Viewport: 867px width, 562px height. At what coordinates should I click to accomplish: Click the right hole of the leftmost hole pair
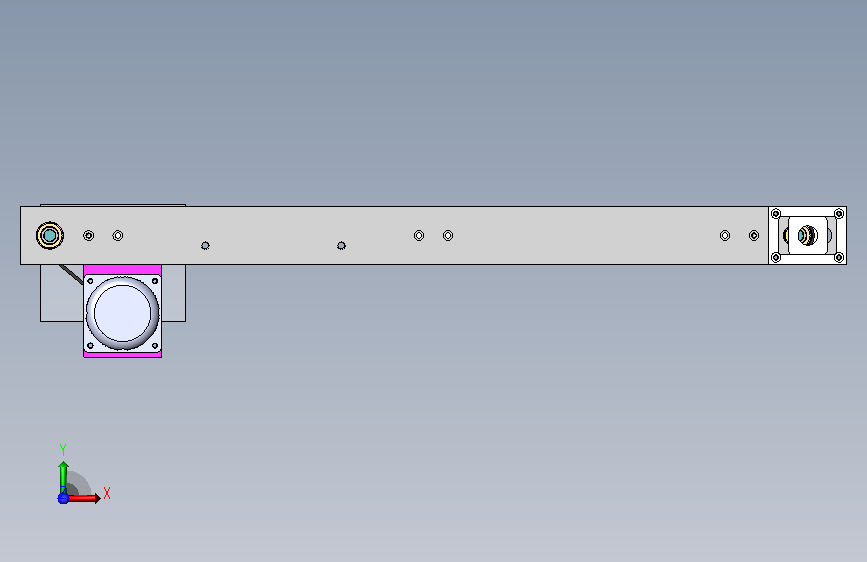click(118, 236)
